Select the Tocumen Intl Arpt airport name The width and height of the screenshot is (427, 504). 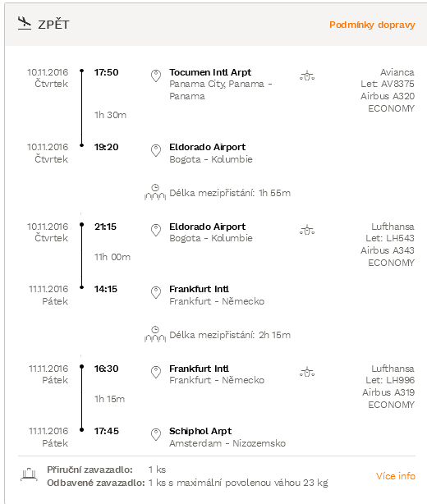click(x=210, y=72)
